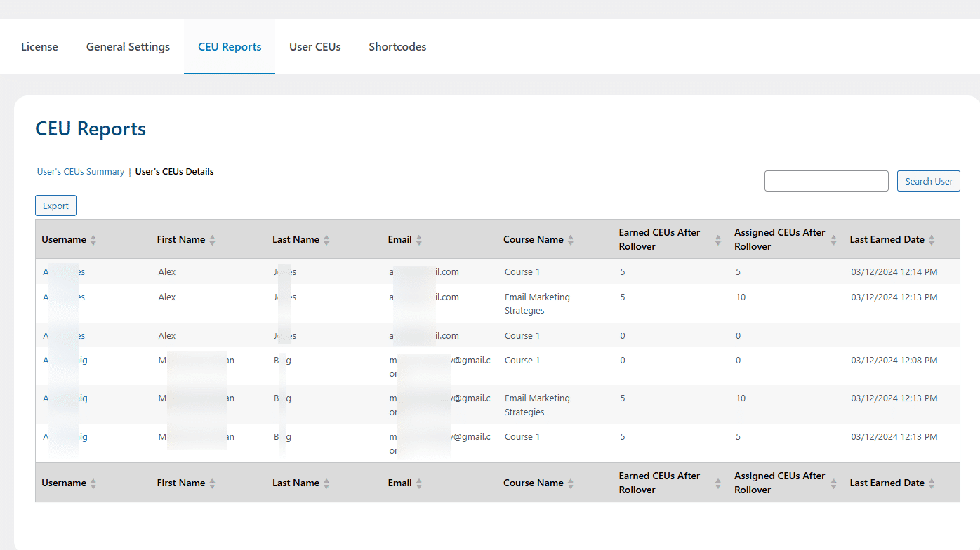This screenshot has width=980, height=550.
Task: Go to User CEUs tab
Action: [x=315, y=47]
